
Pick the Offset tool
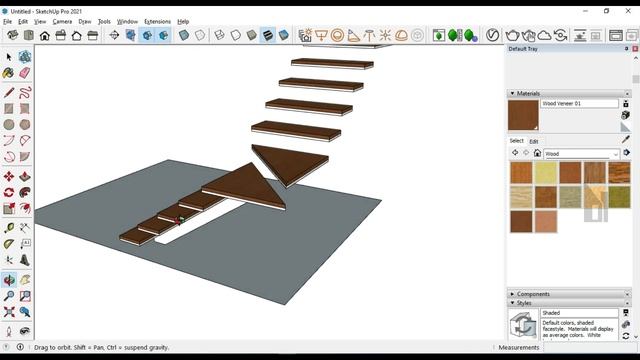click(25, 209)
